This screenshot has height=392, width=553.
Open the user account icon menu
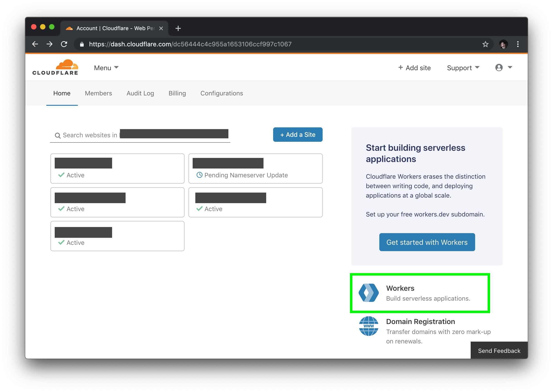click(x=499, y=68)
